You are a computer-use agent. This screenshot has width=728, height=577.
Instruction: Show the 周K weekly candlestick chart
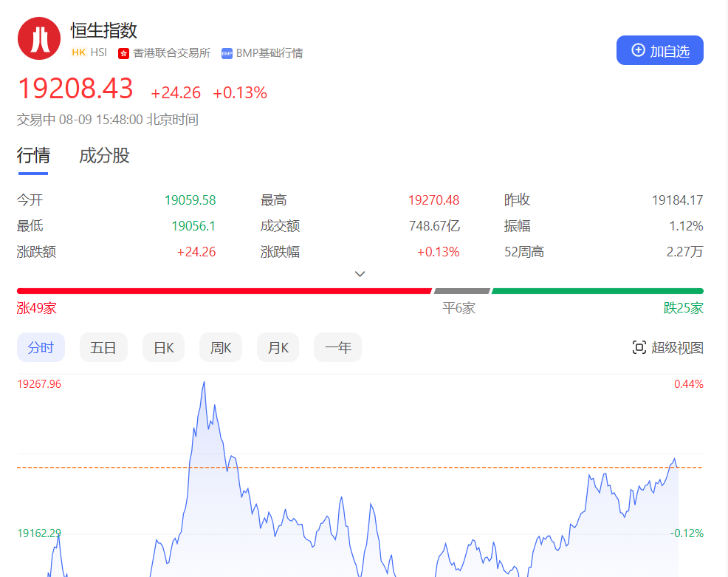pyautogui.click(x=221, y=347)
